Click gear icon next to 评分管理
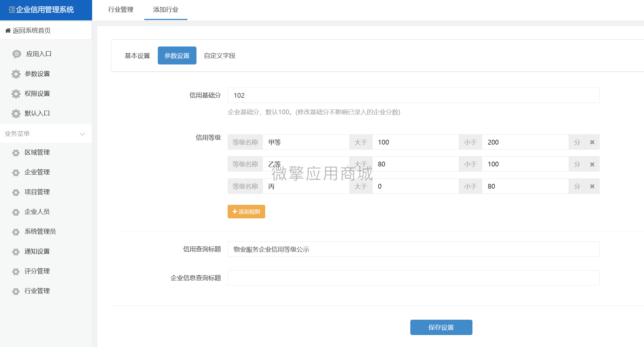Screen dimensions: 644x347 (x=16, y=271)
